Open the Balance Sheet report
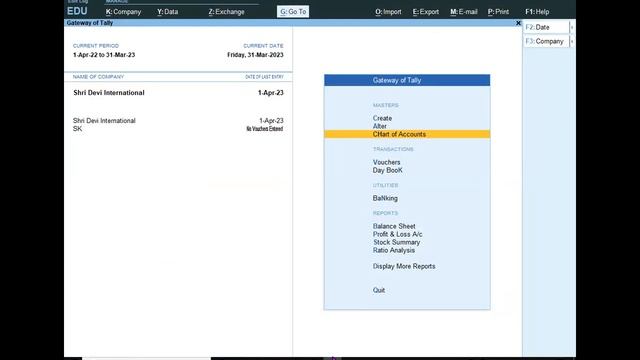640x360 pixels. pos(394,226)
